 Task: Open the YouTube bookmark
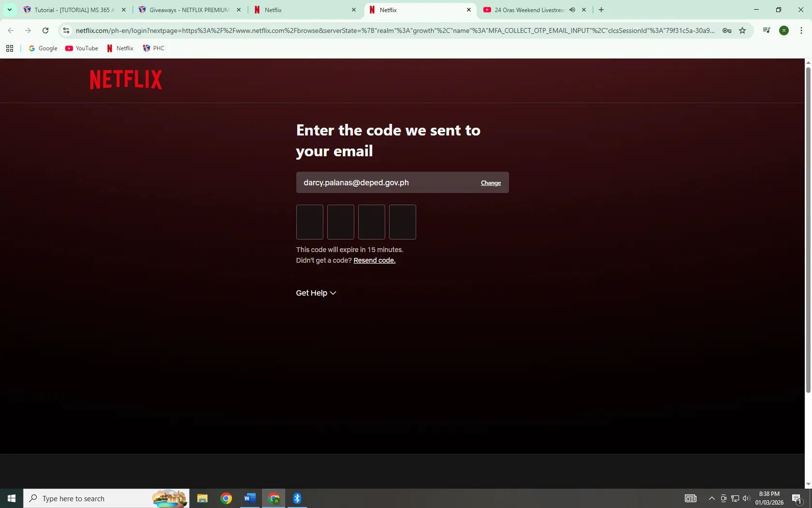pos(82,48)
